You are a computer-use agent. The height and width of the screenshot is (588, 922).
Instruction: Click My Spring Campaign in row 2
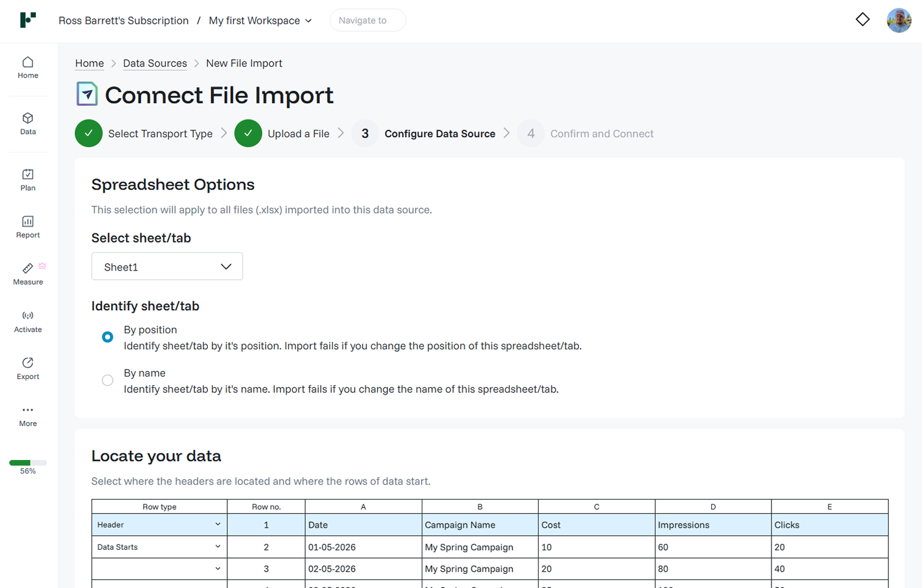480,547
